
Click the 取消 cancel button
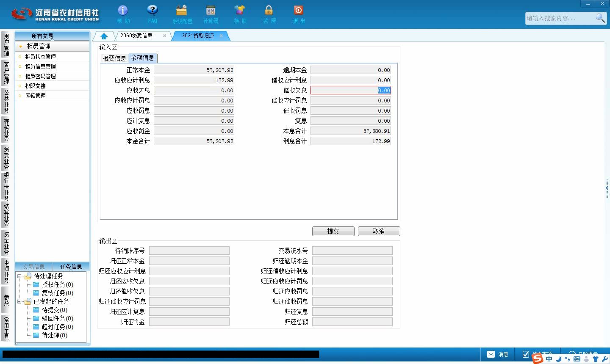[x=379, y=231]
